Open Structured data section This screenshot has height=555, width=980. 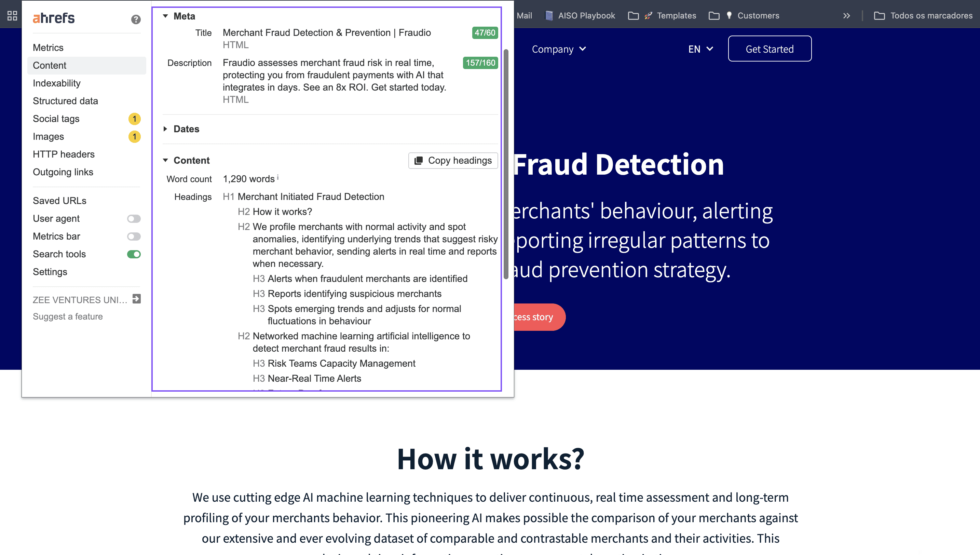pyautogui.click(x=86, y=101)
